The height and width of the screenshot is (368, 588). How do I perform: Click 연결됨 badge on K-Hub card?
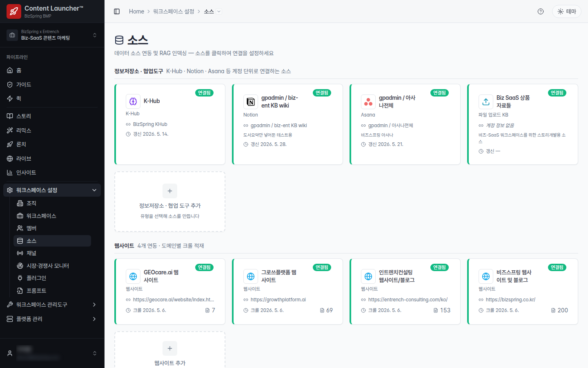pyautogui.click(x=204, y=93)
